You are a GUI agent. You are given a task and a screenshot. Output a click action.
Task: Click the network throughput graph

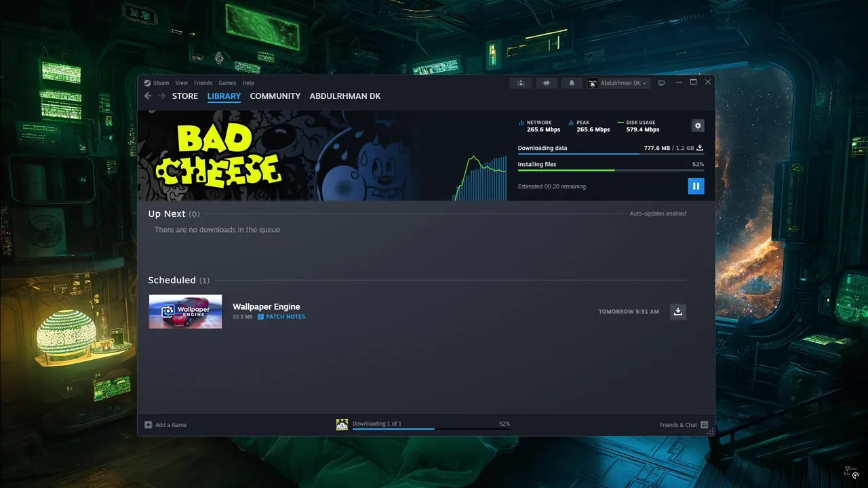tap(480, 178)
